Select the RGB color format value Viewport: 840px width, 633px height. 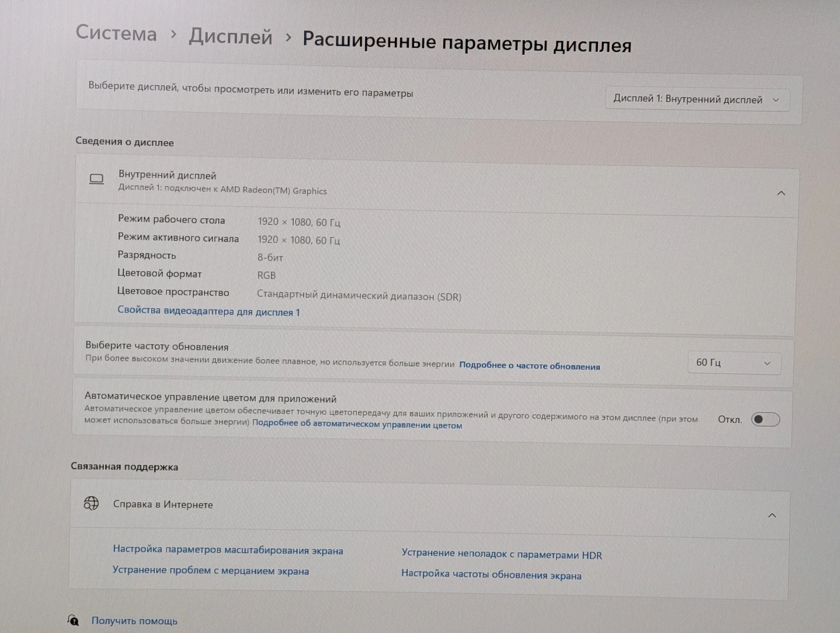click(266, 275)
